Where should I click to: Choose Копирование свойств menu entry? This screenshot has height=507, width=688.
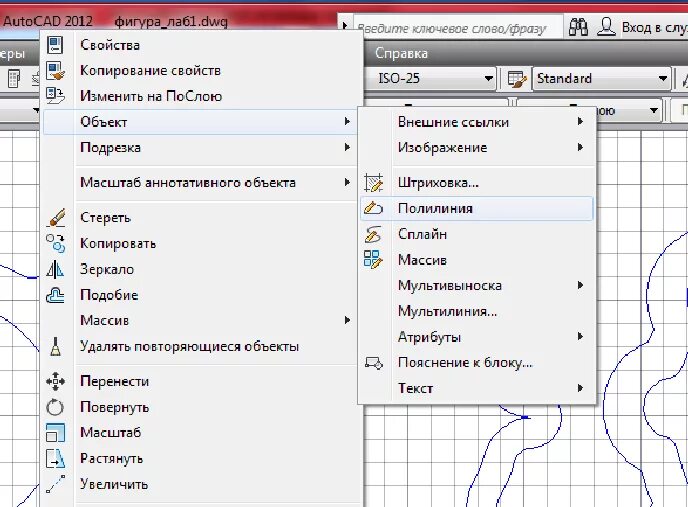201,71
